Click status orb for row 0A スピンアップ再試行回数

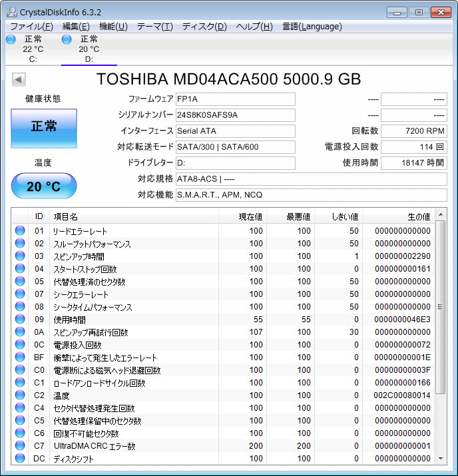(20, 332)
